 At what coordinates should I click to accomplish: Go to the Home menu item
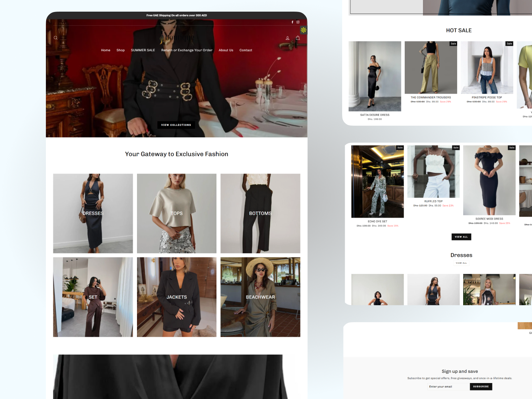click(106, 50)
